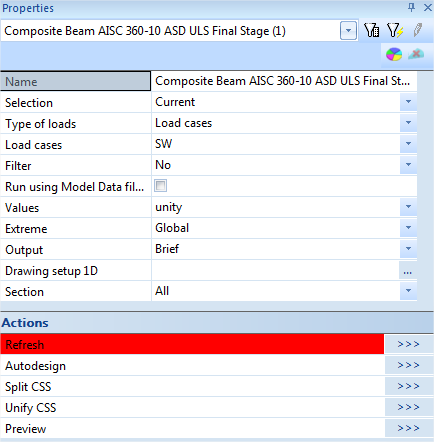Image resolution: width=434 pixels, height=442 pixels.
Task: Click the filter with lightning bolt icon
Action: tap(395, 31)
